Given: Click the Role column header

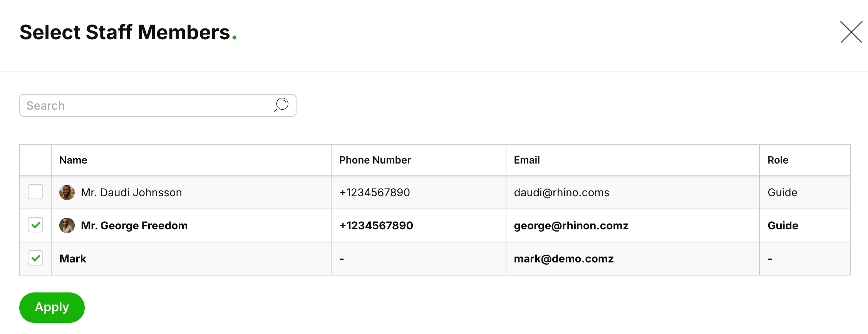Looking at the screenshot, I should click(x=778, y=160).
